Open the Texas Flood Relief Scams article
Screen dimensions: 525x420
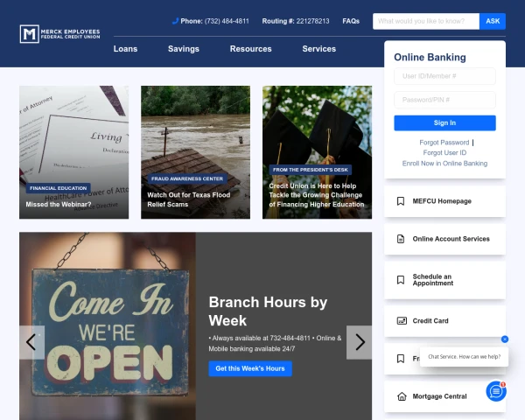(x=195, y=152)
